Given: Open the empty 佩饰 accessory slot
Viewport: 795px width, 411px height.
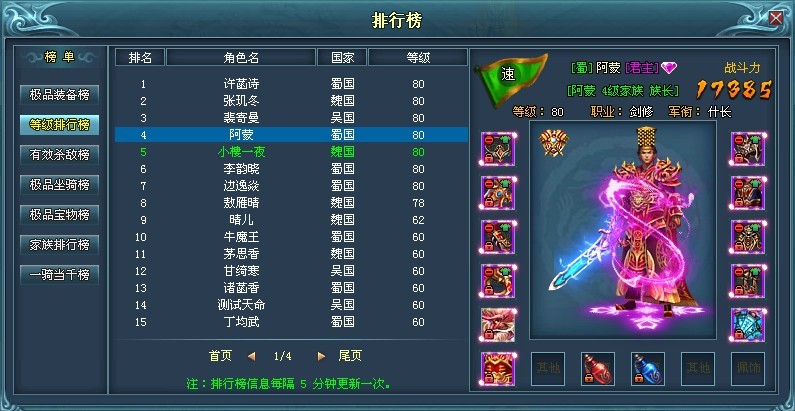Looking at the screenshot, I should point(747,369).
